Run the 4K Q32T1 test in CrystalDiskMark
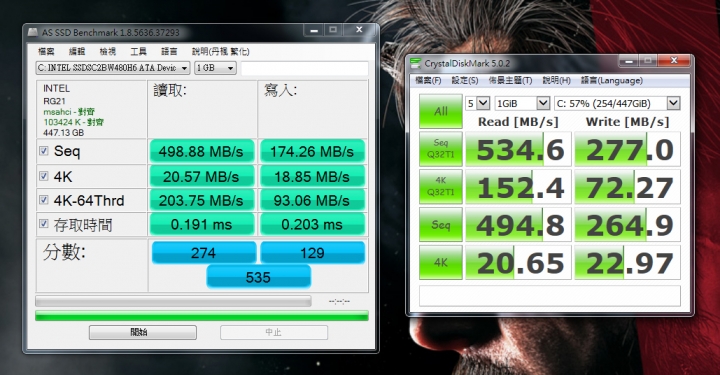720x375 pixels. pyautogui.click(x=440, y=186)
